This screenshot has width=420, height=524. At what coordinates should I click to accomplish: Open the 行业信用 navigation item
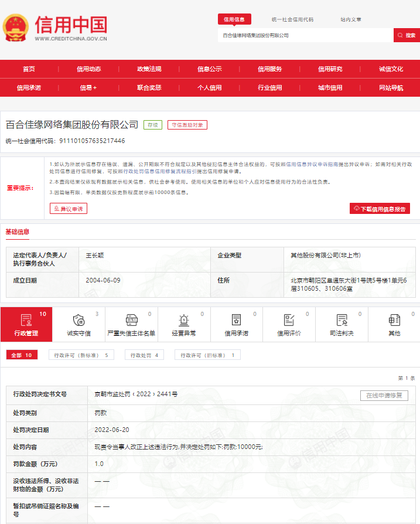pos(270,87)
